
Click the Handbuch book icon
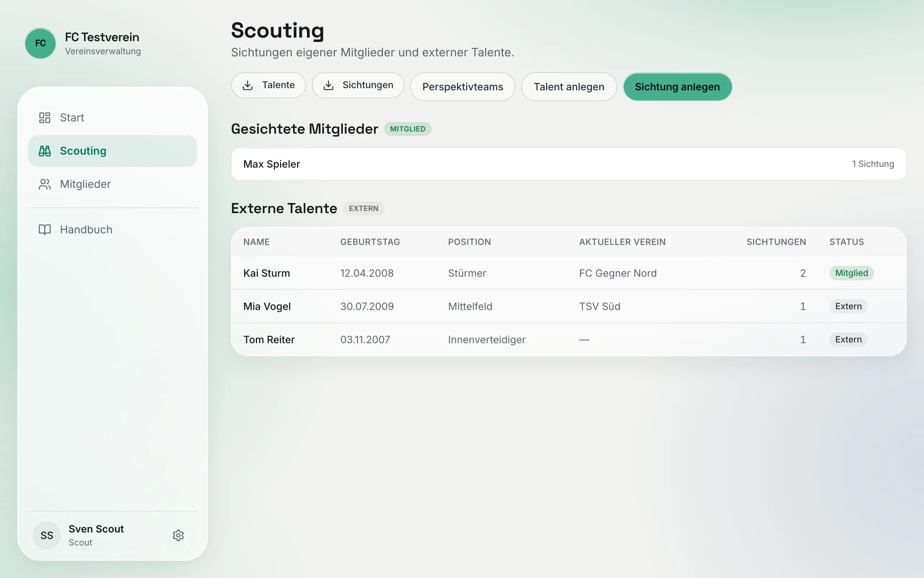click(x=45, y=229)
